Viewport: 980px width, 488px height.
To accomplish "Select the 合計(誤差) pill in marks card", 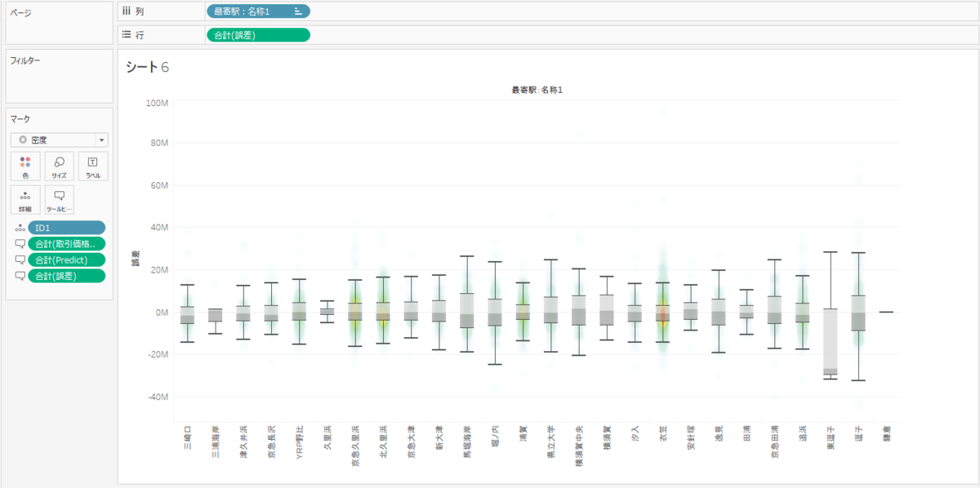I will [66, 277].
